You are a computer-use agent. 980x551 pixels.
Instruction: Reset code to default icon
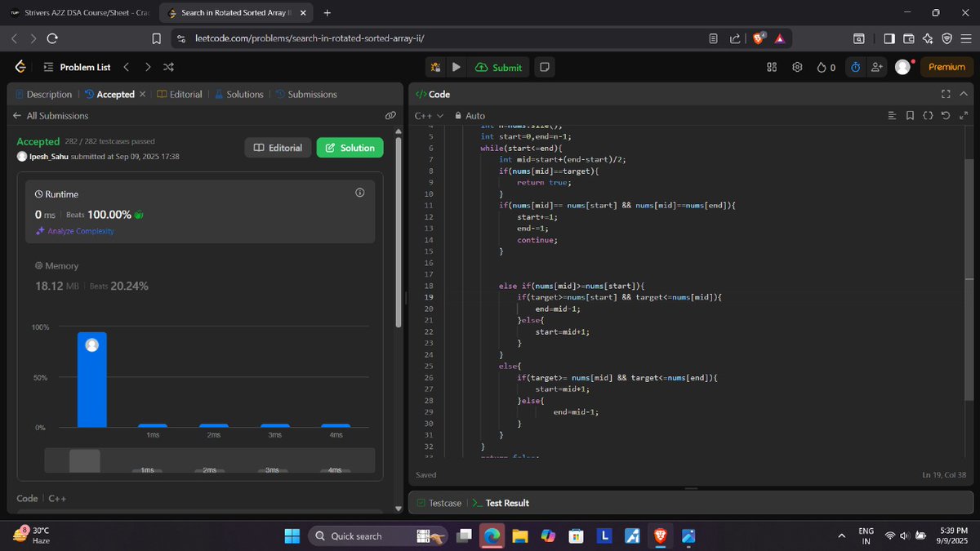click(x=946, y=116)
